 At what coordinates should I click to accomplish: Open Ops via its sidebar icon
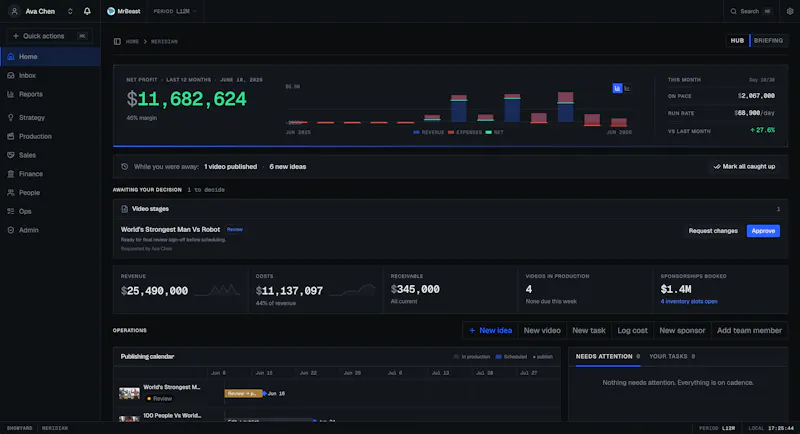pos(11,211)
